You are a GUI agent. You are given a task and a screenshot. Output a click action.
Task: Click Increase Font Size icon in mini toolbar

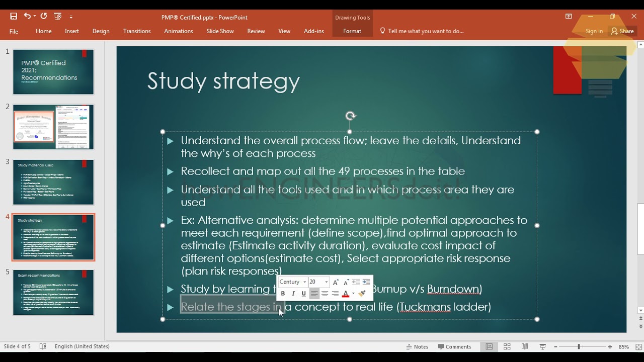[336, 282]
